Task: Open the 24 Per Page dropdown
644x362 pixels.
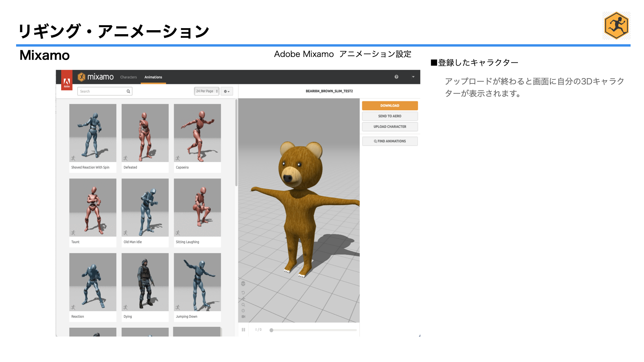Action: [207, 91]
